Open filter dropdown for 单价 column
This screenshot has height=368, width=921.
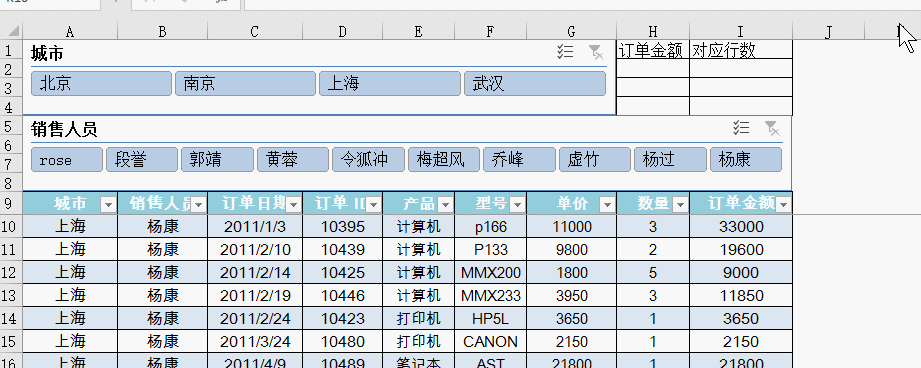click(607, 204)
